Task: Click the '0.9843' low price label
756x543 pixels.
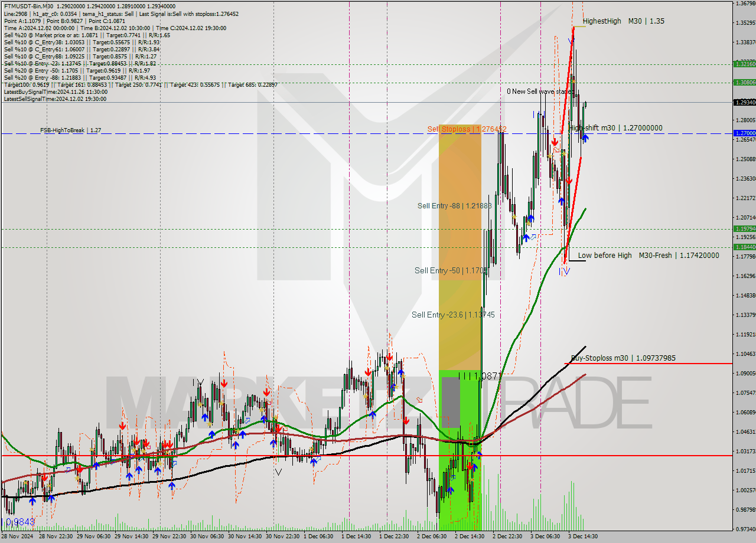Action: [x=20, y=522]
